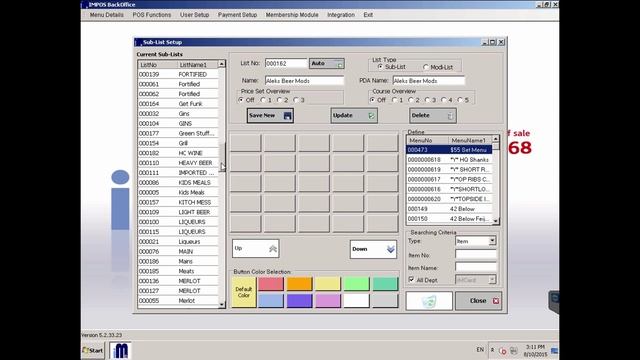
Task: Click the recycle bin button beside Close
Action: 429,301
